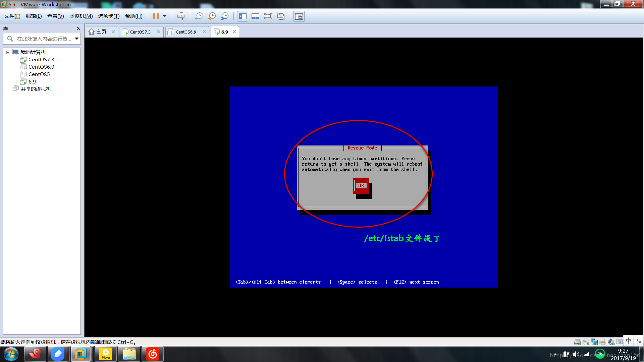Click the hard disk device status icon
Viewport: 644px width, 362px height.
[577, 342]
